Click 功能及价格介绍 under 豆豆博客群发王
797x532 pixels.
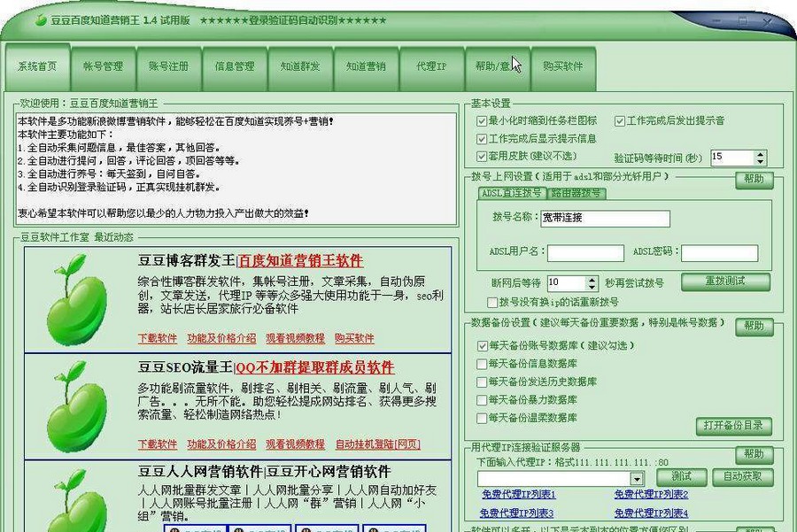tap(221, 338)
